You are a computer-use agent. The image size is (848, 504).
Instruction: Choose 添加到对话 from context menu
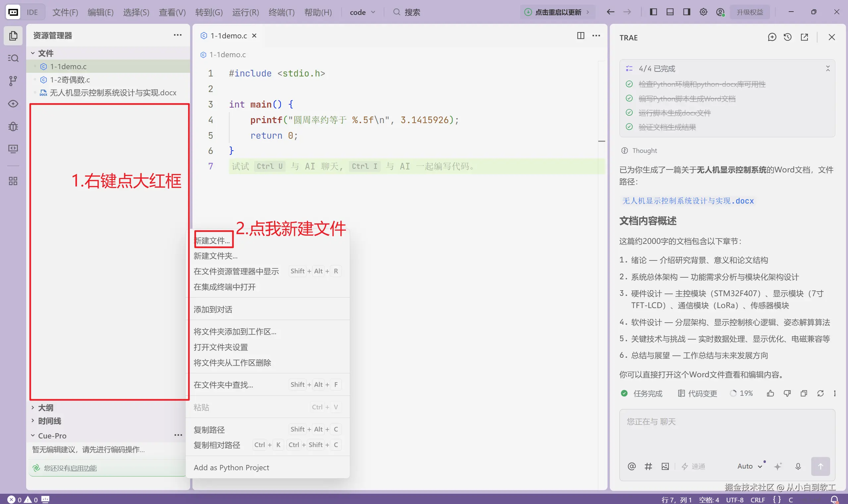(213, 309)
